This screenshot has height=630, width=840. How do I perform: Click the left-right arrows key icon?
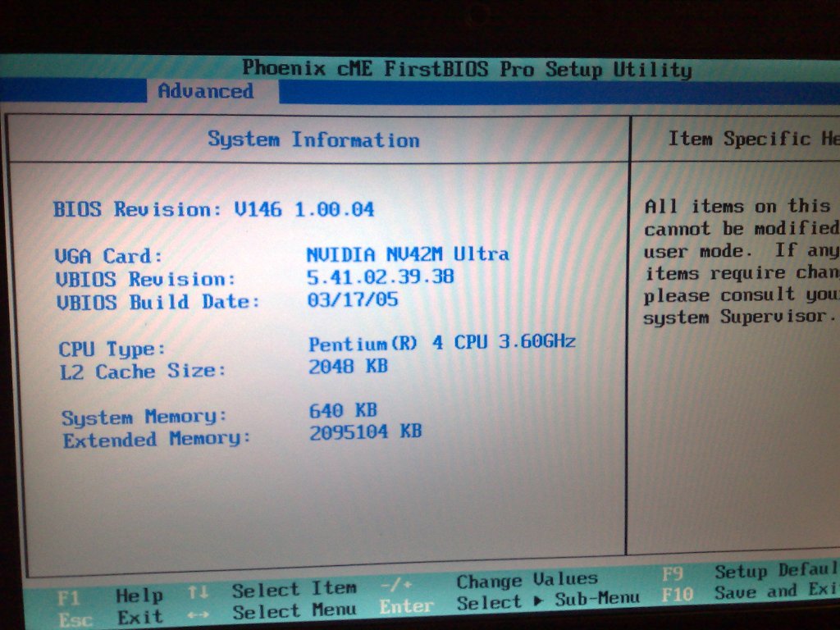[199, 614]
